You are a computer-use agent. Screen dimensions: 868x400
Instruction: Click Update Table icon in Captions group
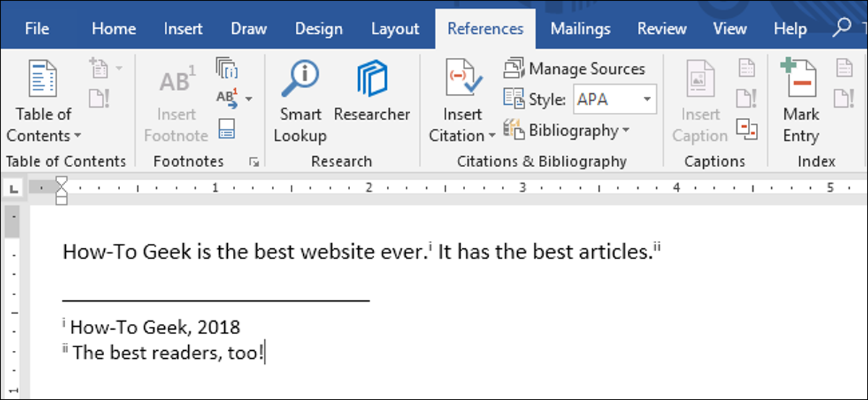pos(746,97)
